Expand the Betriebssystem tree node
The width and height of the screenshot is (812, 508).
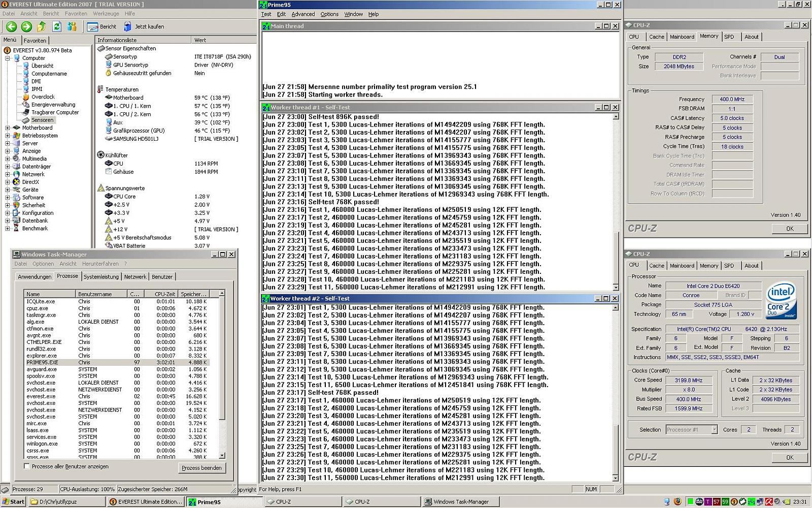coord(8,136)
